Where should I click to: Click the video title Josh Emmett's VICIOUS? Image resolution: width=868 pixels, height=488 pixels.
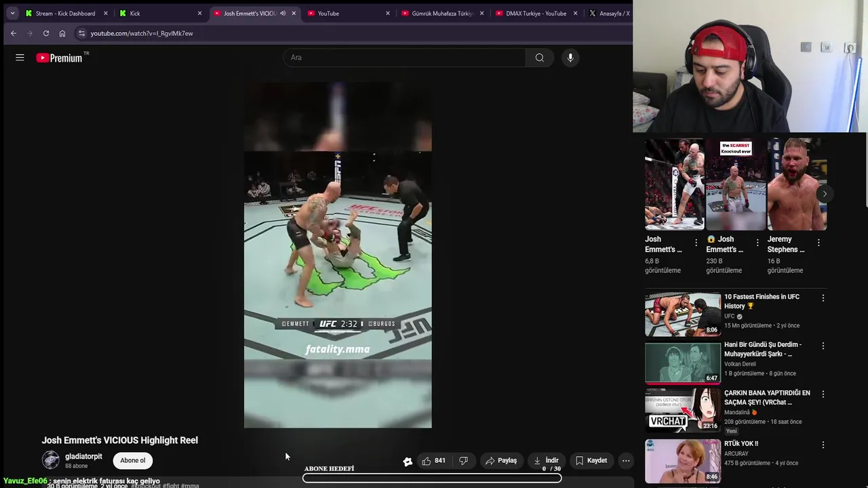(120, 440)
